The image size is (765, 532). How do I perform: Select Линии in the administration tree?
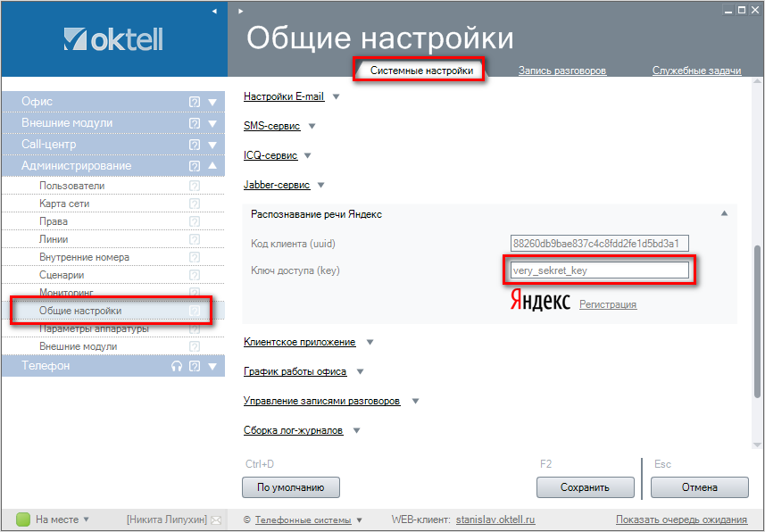(x=54, y=239)
